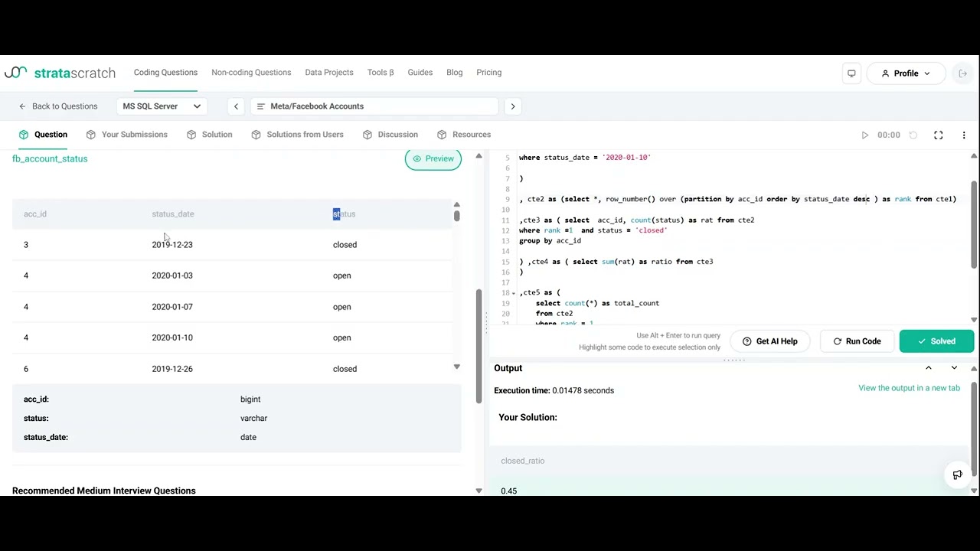The image size is (980, 551).
Task: Click the Resources tab cube icon
Action: 442,135
